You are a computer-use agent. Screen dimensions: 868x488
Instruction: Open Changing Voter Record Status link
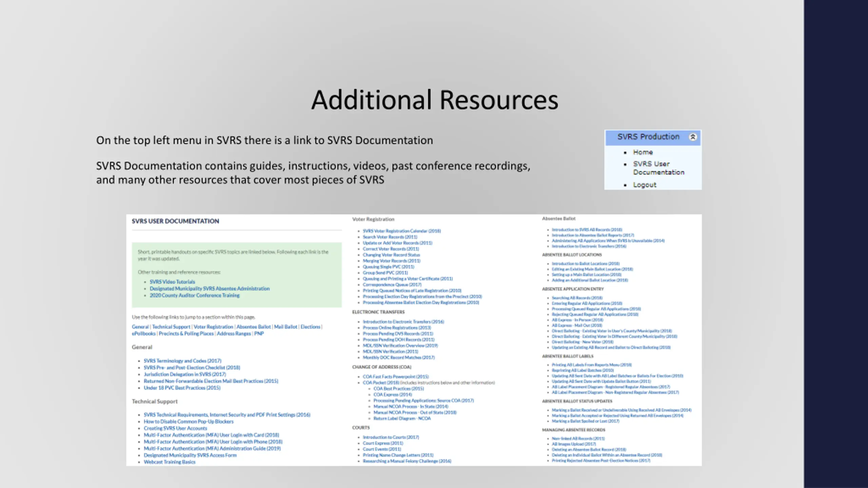[x=391, y=255]
